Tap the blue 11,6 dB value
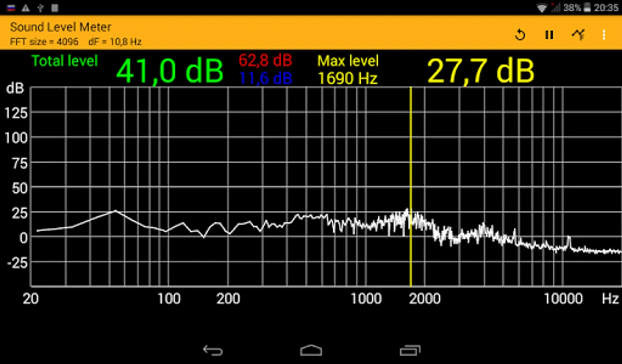 tap(265, 78)
